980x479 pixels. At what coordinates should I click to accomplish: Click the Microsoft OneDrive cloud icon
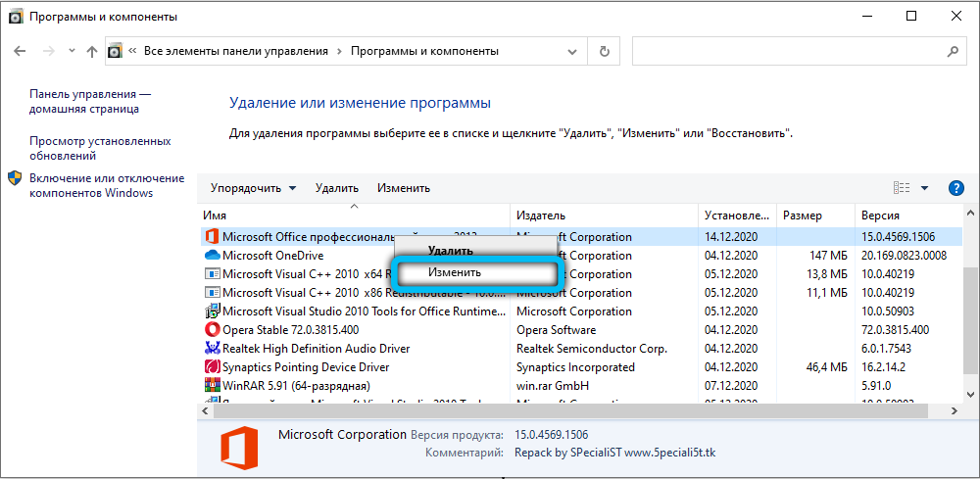coord(211,256)
